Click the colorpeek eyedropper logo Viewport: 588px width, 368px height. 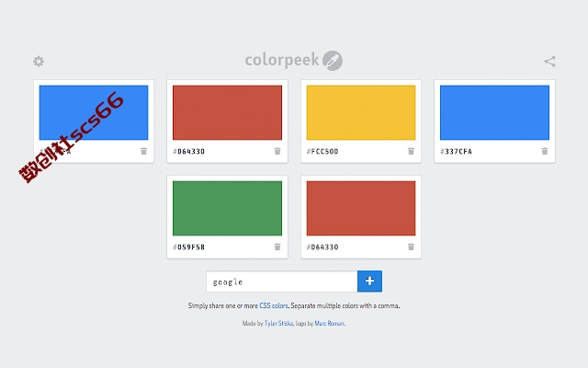click(x=333, y=61)
